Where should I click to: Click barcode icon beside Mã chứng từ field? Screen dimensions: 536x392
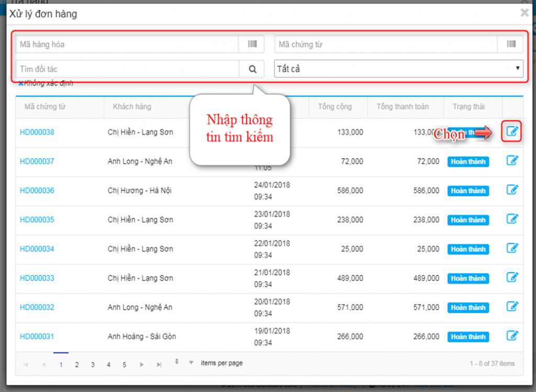point(511,44)
